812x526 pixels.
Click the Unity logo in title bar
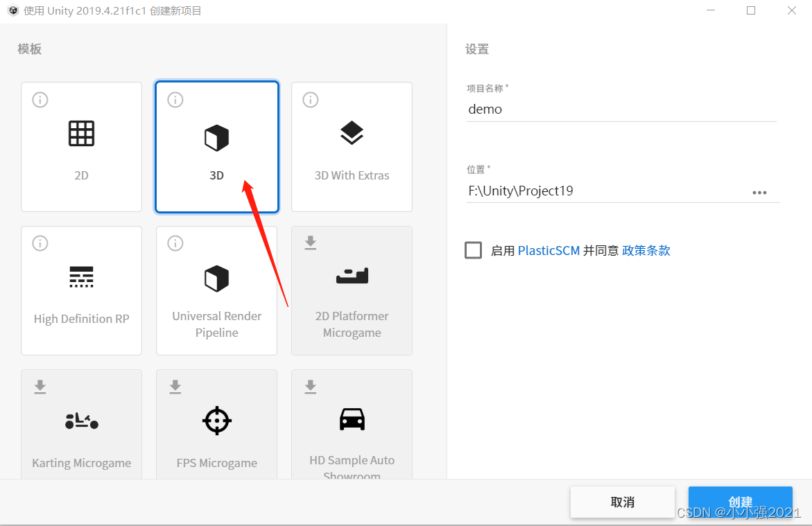click(13, 10)
